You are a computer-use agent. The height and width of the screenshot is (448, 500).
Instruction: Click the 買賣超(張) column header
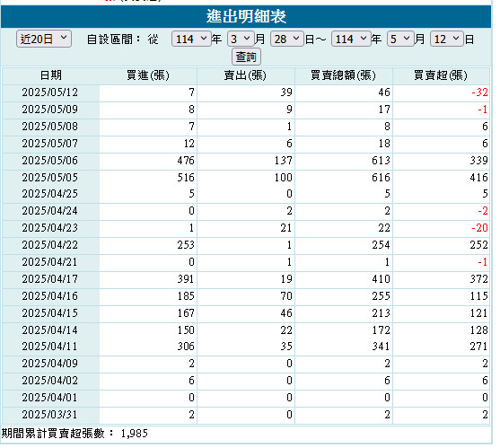pyautogui.click(x=441, y=75)
